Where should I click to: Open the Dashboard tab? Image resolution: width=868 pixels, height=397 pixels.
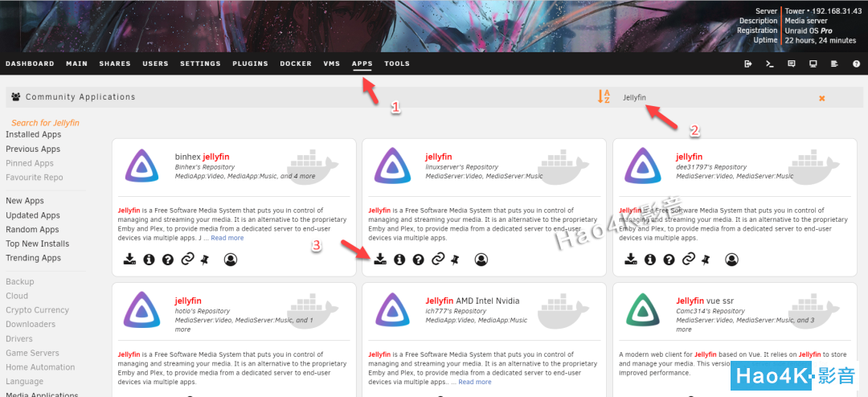[30, 63]
